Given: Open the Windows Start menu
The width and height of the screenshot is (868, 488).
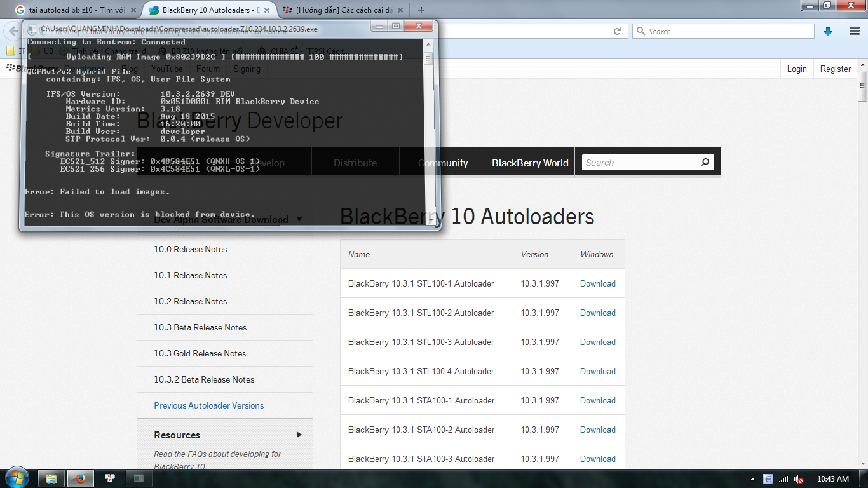Looking at the screenshot, I should click(x=16, y=478).
